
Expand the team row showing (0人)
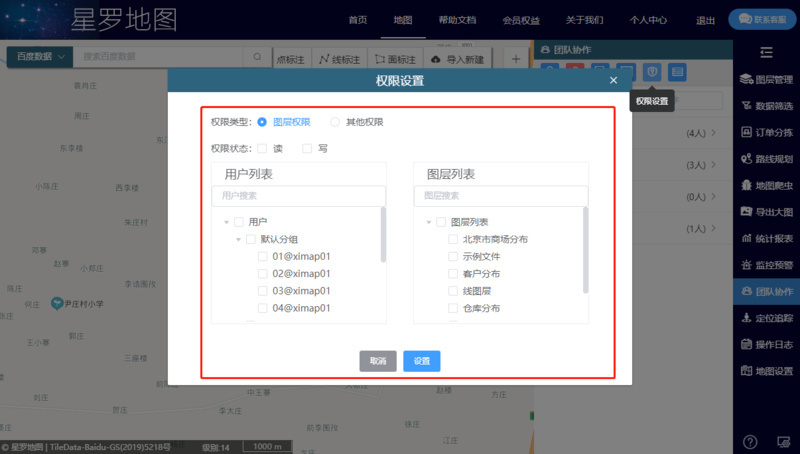tap(713, 196)
